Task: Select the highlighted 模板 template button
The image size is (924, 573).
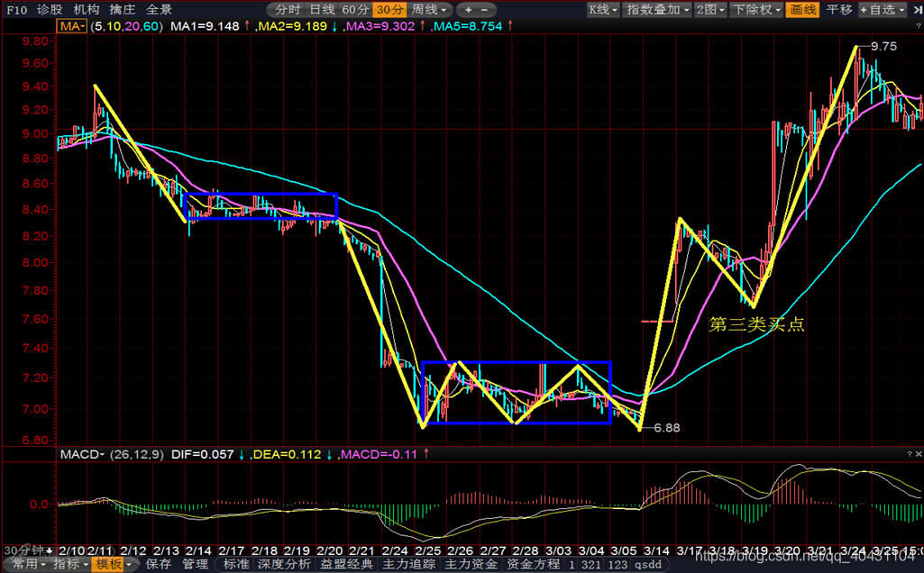Action: (108, 564)
